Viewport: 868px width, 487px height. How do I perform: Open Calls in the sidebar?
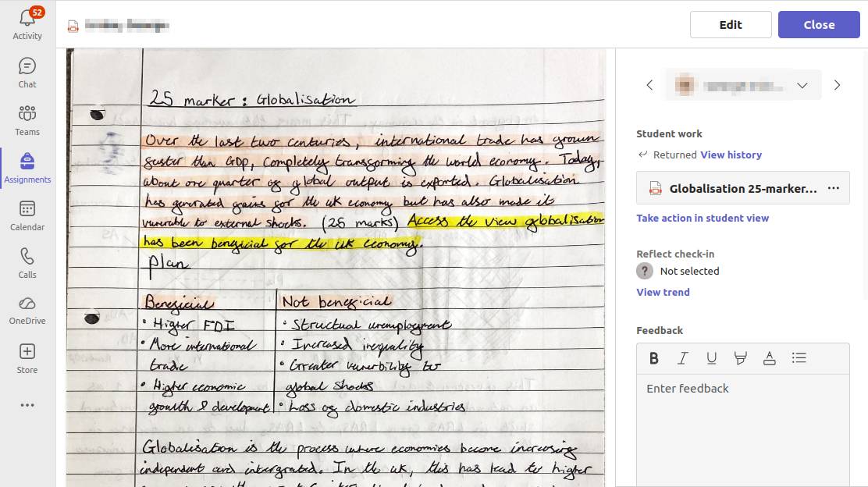click(27, 264)
